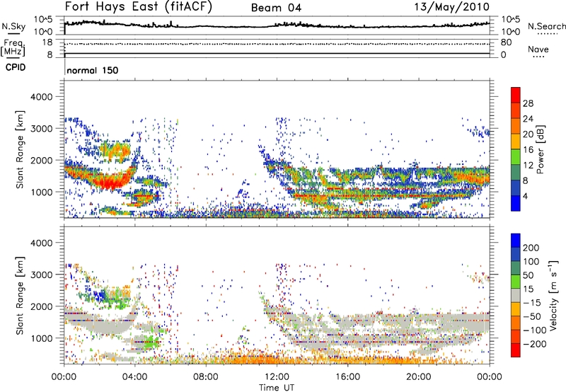Click 'Slant Range [km]' label of velocity panel
566x392 pixels.
[x=20, y=295]
